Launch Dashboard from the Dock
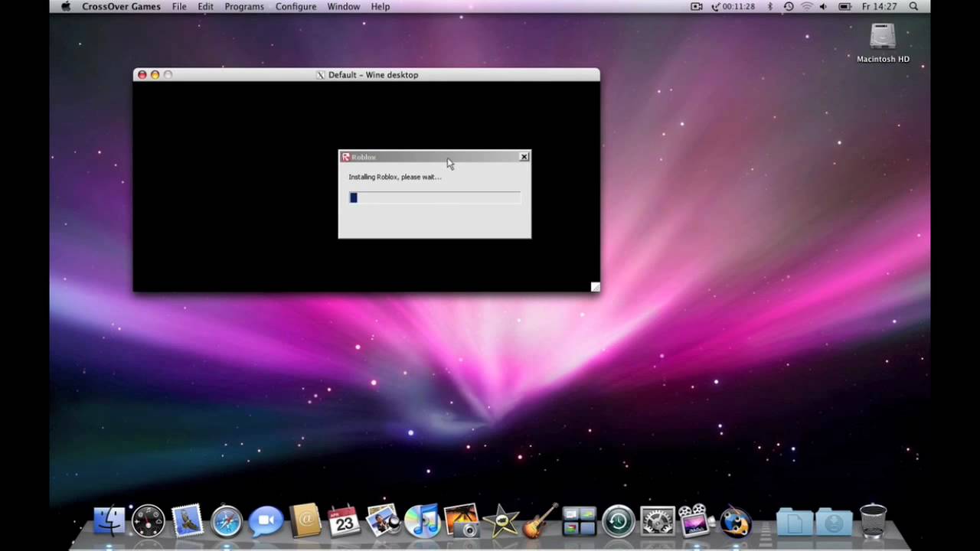Screen dimensions: 980x551 149,521
